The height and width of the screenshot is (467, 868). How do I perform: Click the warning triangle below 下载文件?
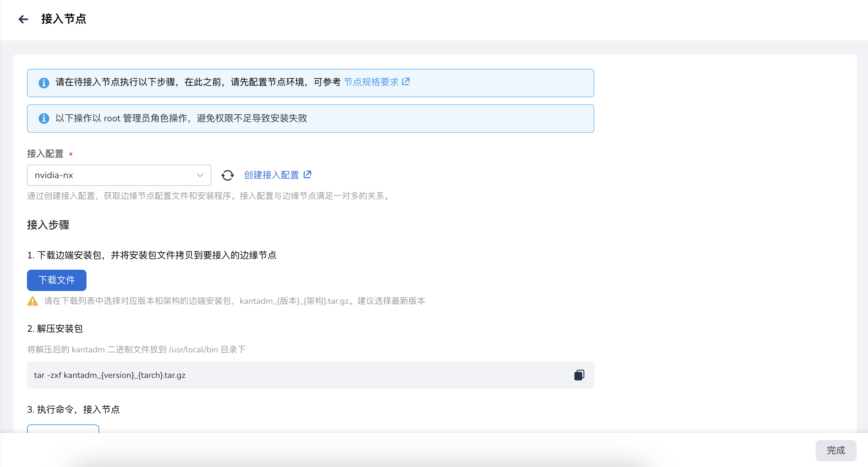[32, 301]
